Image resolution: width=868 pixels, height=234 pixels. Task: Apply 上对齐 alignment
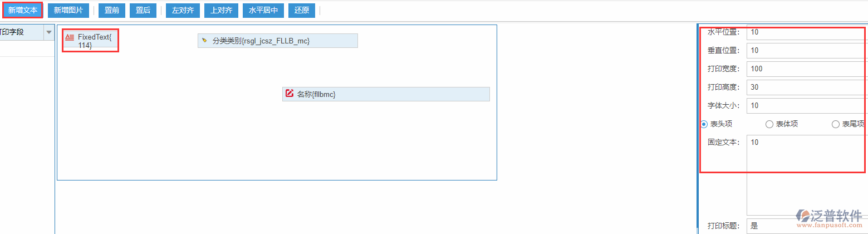coord(222,10)
